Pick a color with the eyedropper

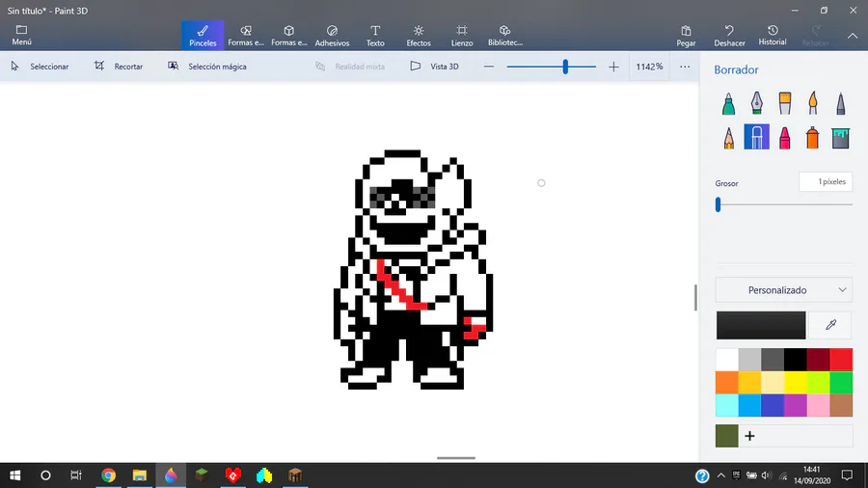(x=830, y=325)
